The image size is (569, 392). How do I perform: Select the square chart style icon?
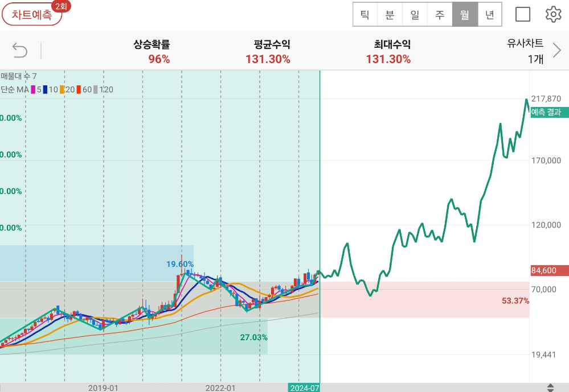[522, 14]
